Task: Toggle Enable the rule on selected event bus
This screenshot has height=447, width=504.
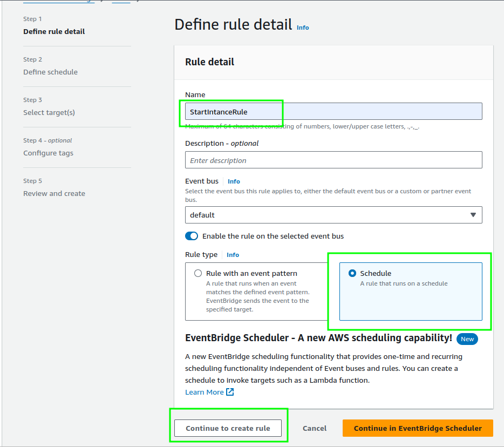Action: pyautogui.click(x=192, y=236)
